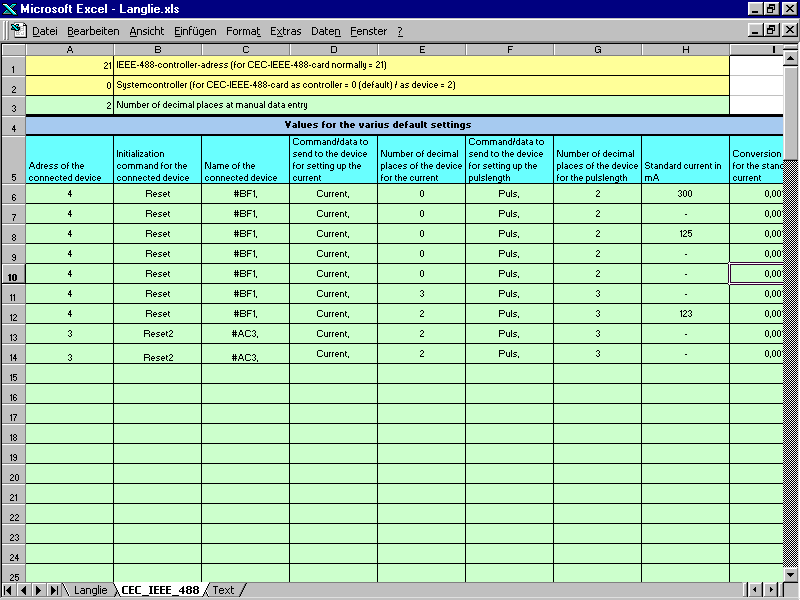Select pulslength decimal places header in column G
Image resolution: width=800 pixels, height=600 pixels.
tap(597, 159)
